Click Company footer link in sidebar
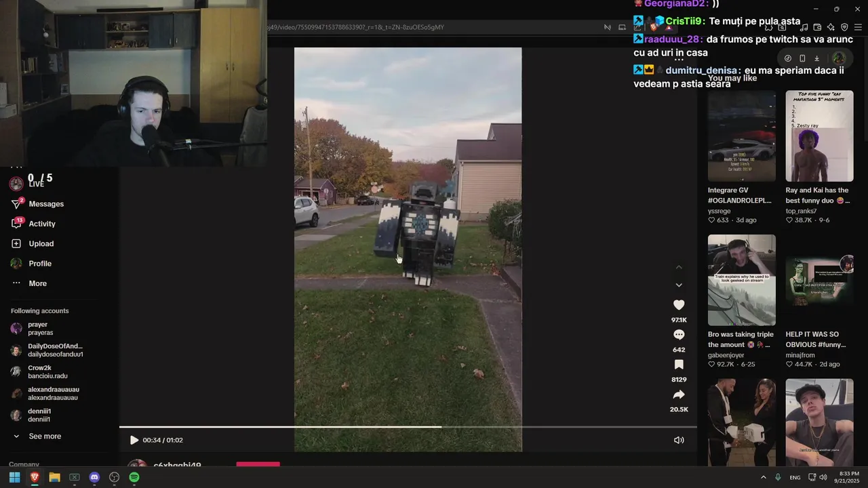 point(24,464)
